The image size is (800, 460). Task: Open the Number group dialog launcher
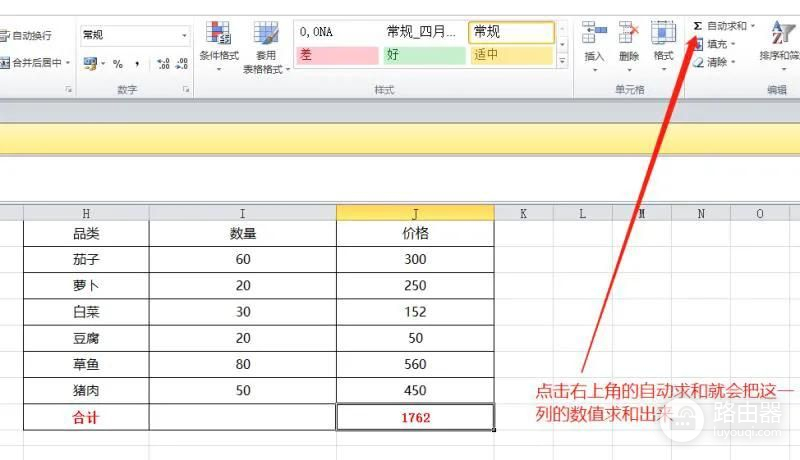point(186,89)
